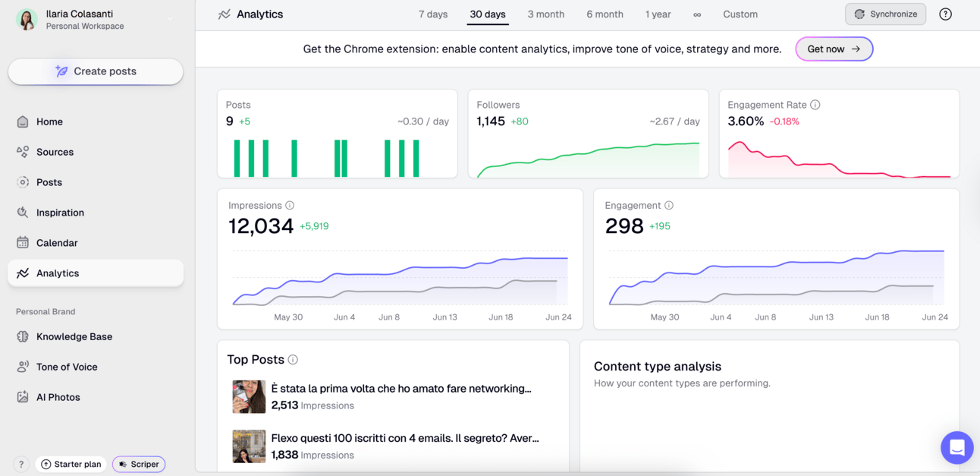Click the 'Content type analysis' heading
The image size is (980, 476).
click(x=658, y=367)
